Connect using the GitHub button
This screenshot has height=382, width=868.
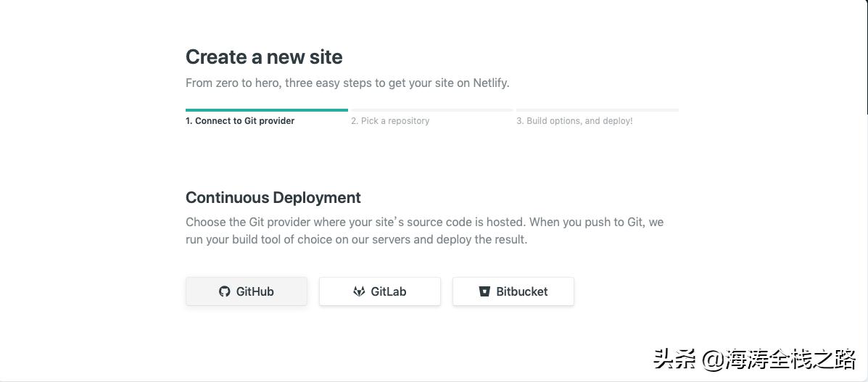click(247, 291)
